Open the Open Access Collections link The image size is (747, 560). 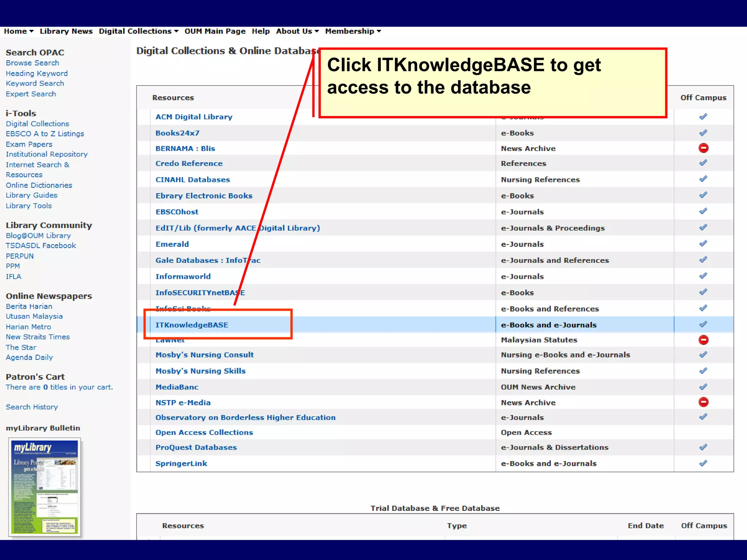tap(204, 432)
